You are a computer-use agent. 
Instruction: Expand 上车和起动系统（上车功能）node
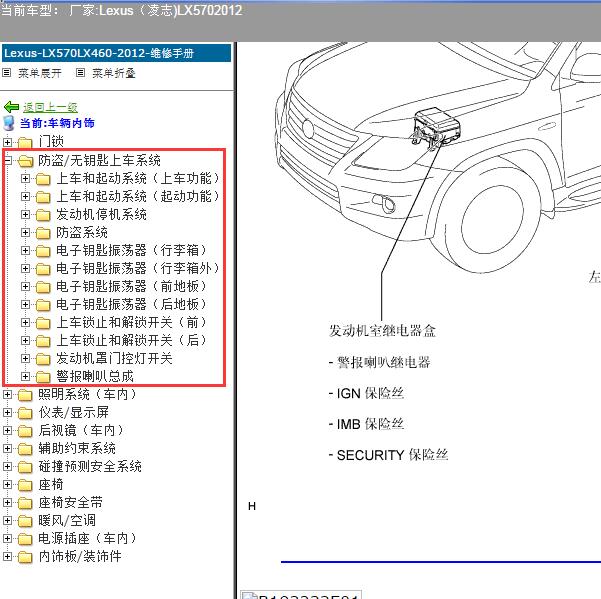[x=25, y=179]
